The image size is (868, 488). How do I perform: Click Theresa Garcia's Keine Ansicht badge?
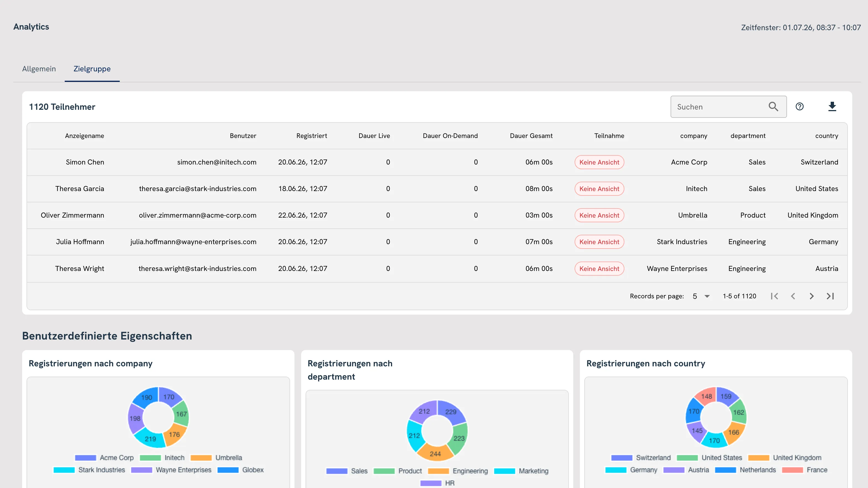(x=599, y=189)
